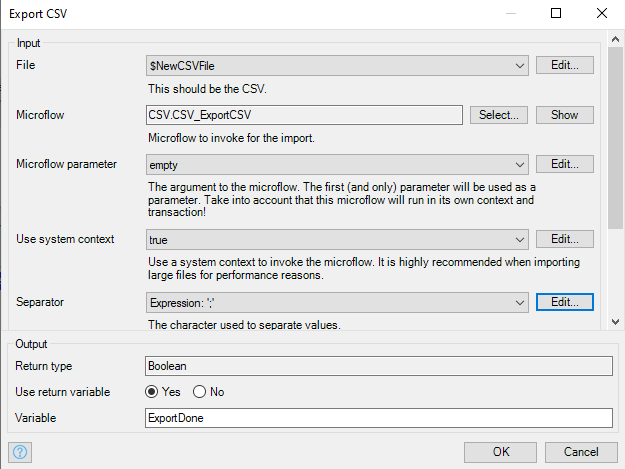Open the Use system context dropdown
The height and width of the screenshot is (469, 625).
[x=337, y=239]
